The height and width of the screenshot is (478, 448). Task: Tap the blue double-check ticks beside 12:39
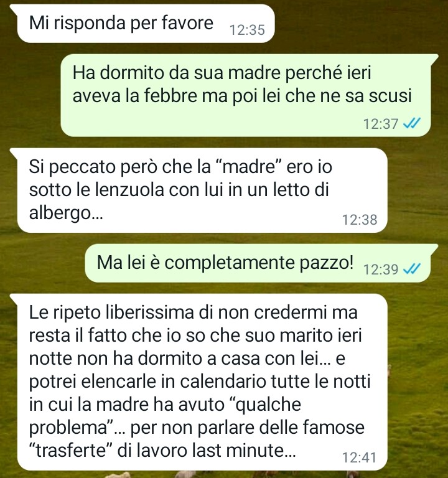pyautogui.click(x=412, y=269)
